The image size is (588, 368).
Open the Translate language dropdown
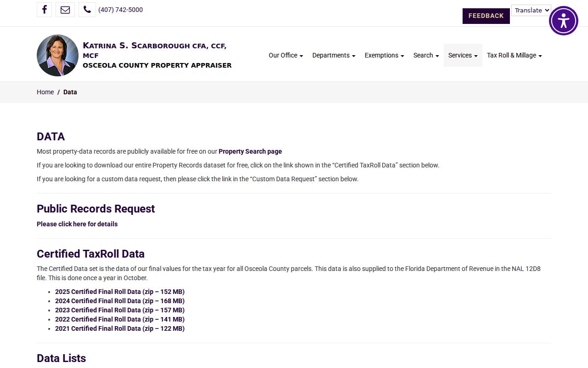(x=531, y=10)
